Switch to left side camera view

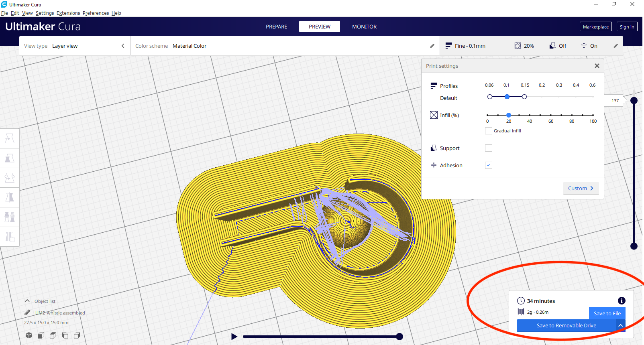click(65, 335)
